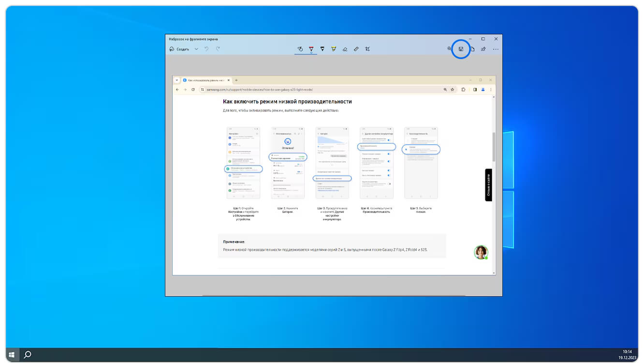644x363 pixels.
Task: Open taskbar search
Action: coord(28,355)
